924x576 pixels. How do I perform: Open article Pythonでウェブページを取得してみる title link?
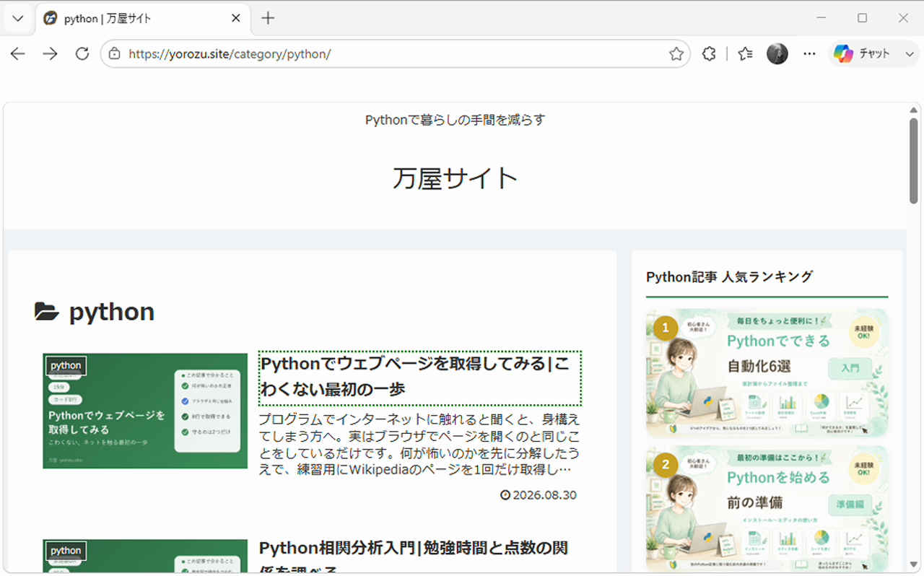point(419,377)
